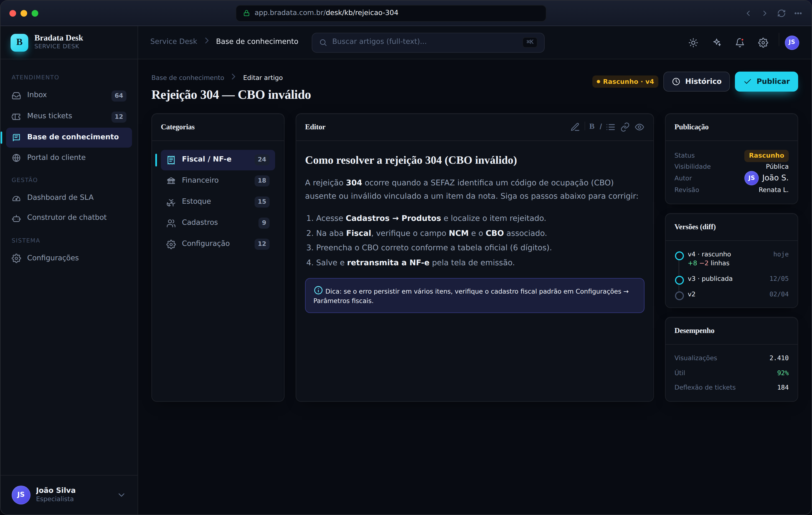Screen dimensions: 812x515
Task: Select the Fiscal / NF-e category
Action: 218,160
